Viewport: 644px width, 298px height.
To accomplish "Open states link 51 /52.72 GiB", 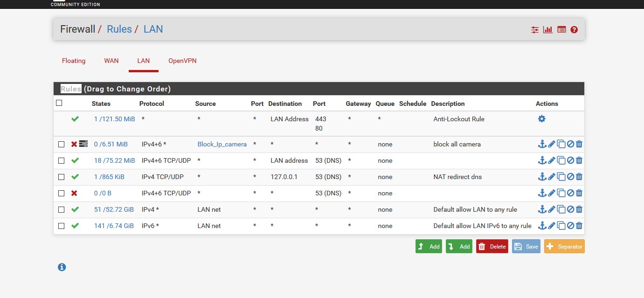I will point(114,209).
